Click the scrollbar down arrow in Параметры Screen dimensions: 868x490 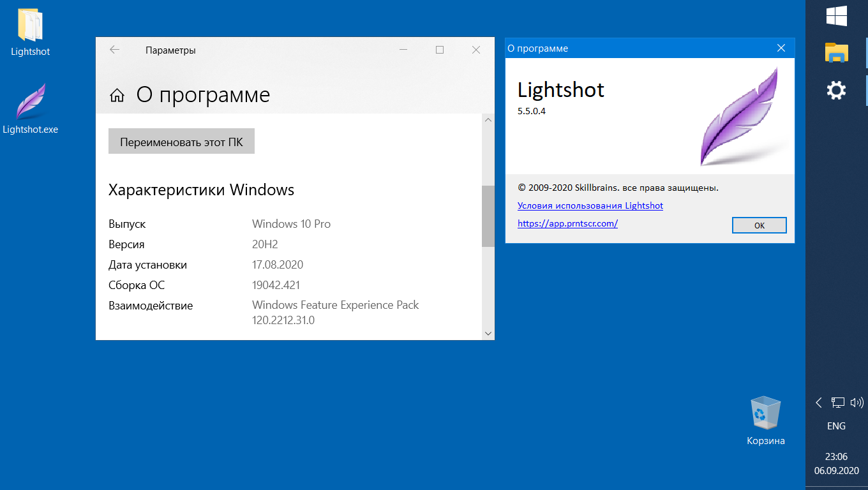click(x=488, y=333)
